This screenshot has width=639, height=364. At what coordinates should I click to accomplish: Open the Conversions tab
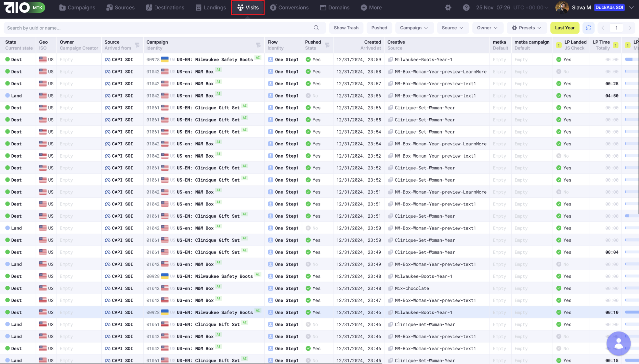(289, 7)
